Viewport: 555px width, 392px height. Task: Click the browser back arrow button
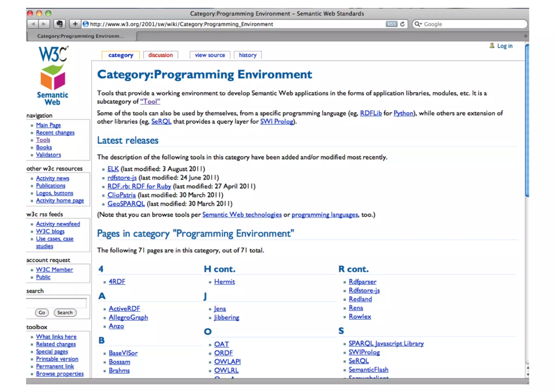tap(33, 24)
